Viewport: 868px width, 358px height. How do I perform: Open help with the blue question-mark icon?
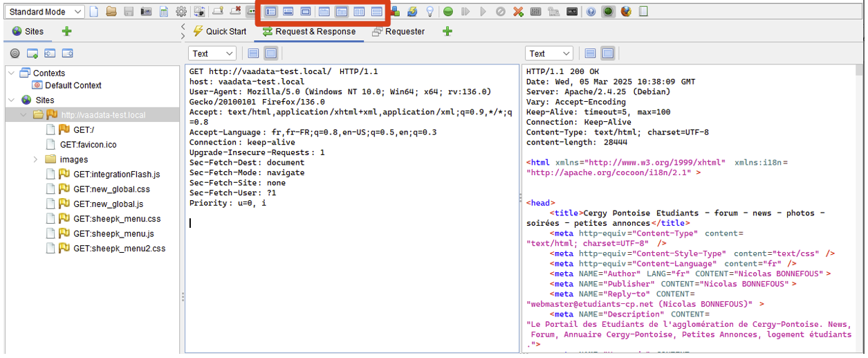591,12
